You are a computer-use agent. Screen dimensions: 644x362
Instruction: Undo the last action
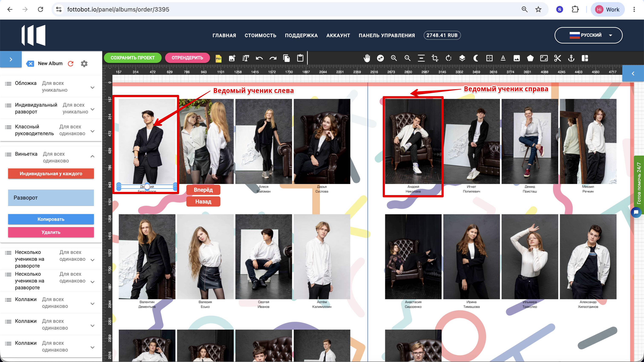259,58
